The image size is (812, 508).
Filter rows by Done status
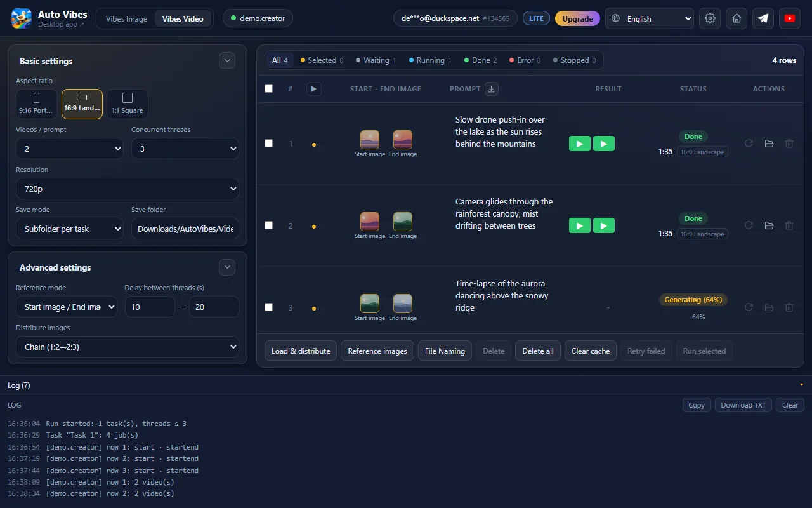pyautogui.click(x=480, y=60)
